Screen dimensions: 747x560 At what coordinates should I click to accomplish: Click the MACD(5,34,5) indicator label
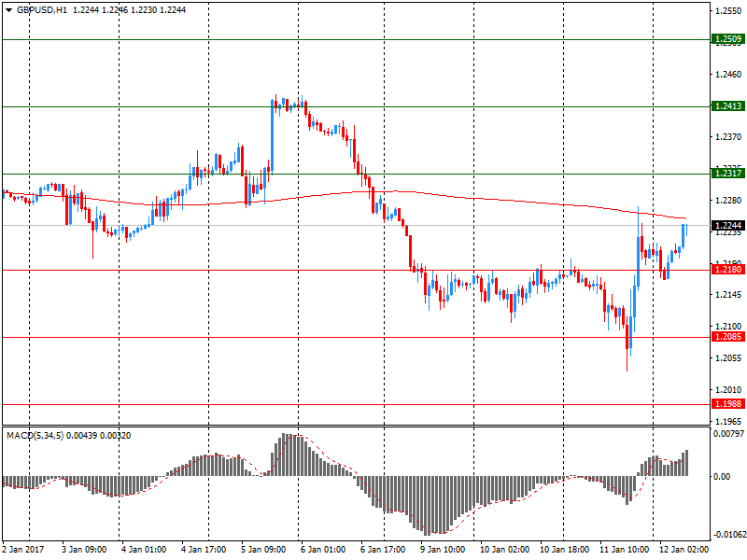click(x=35, y=435)
